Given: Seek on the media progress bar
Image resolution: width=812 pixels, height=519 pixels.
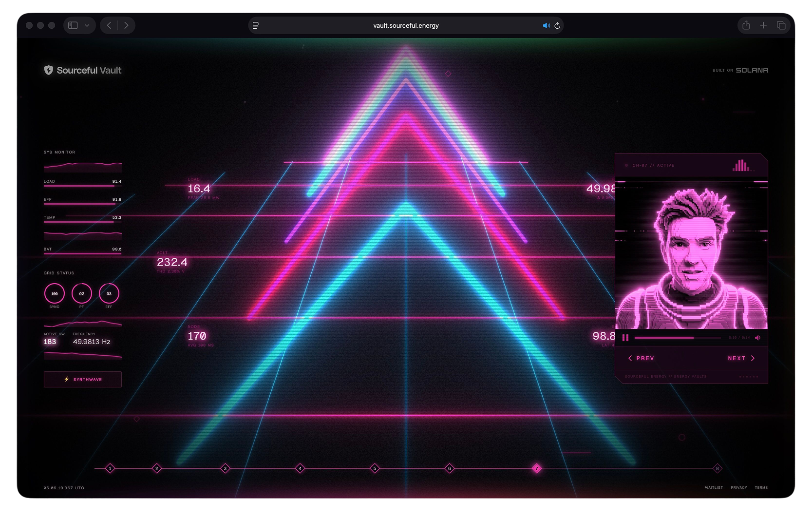Looking at the screenshot, I should [x=677, y=338].
